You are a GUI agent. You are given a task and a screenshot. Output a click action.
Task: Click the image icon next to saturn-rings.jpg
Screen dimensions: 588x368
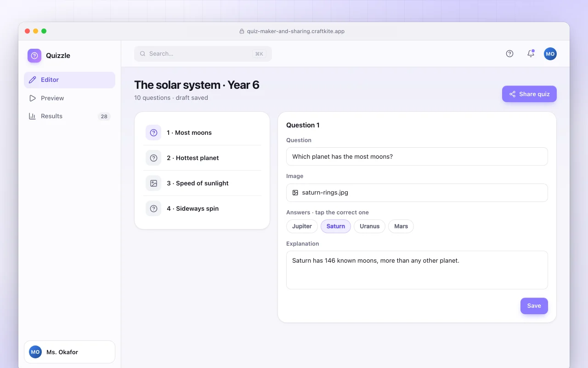click(x=295, y=193)
